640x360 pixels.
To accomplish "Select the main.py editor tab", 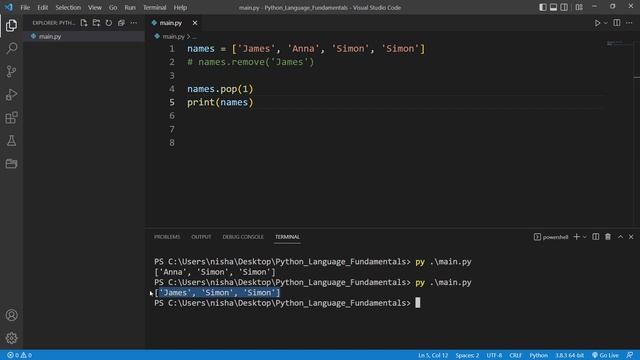I will [x=170, y=23].
